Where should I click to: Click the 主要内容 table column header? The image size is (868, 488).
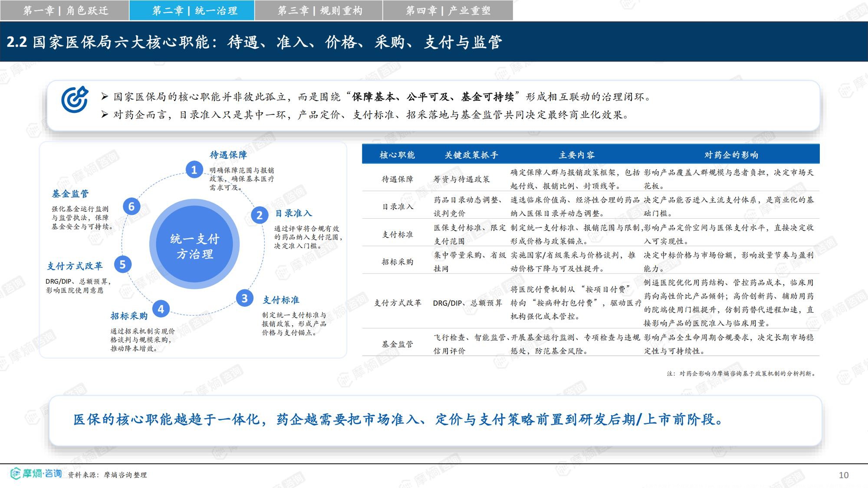tap(577, 155)
